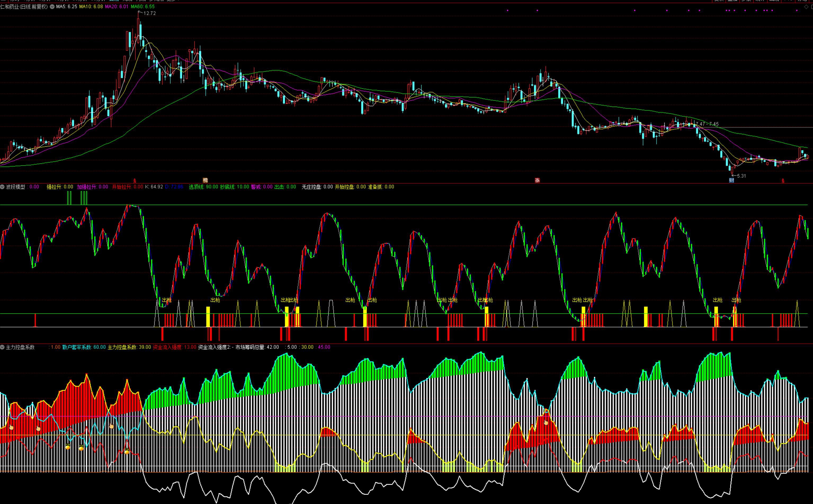Click the 5.31 low price annotation
Image resolution: width=813 pixels, height=504 pixels.
741,176
